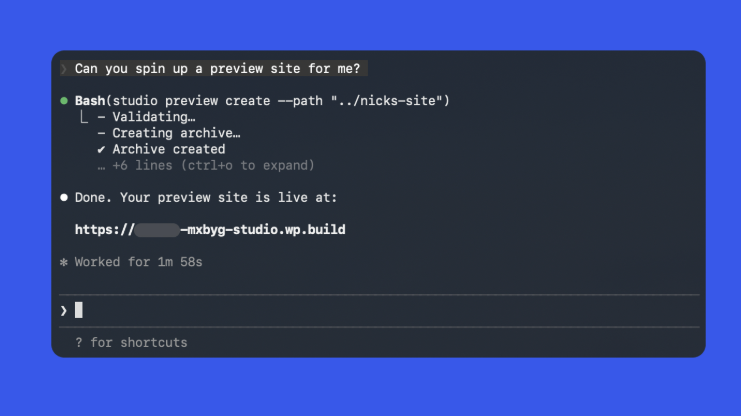Click the checkmark next to Archive created
This screenshot has height=416, width=741.
(x=101, y=149)
